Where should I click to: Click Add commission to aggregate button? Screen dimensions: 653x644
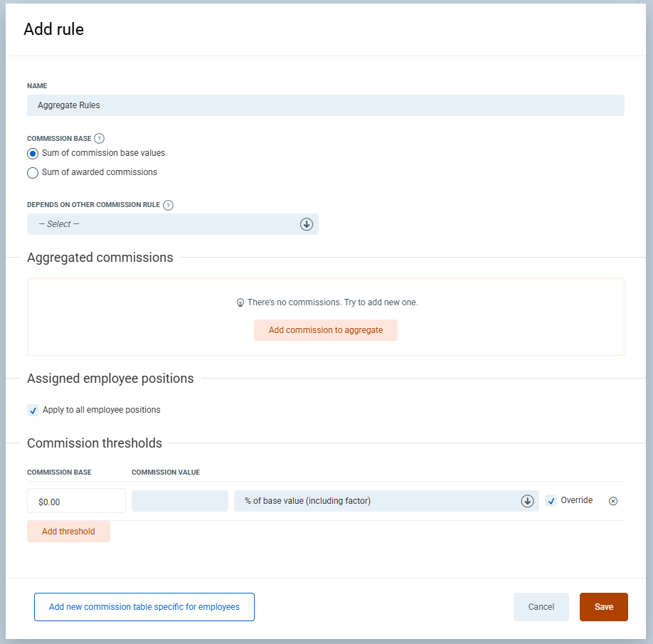click(x=325, y=330)
